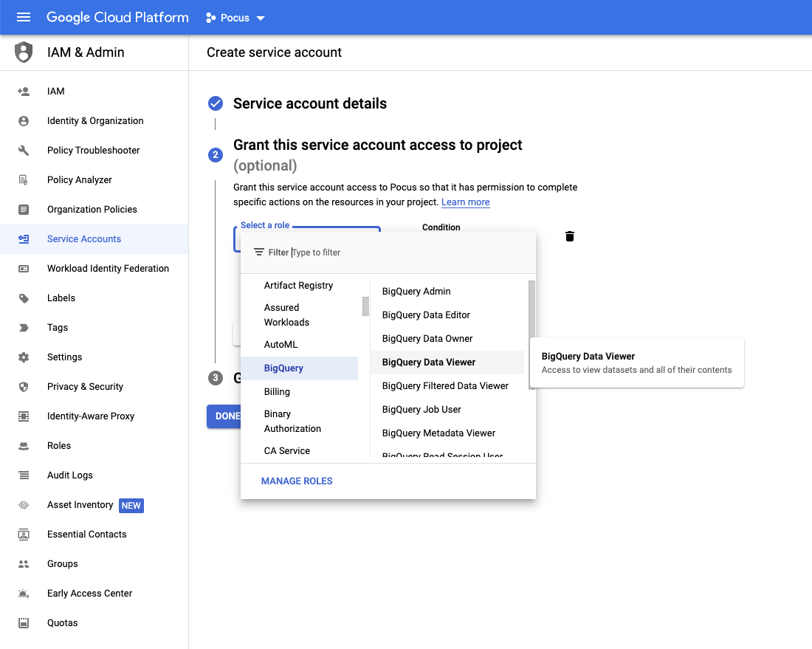Click the Organization Policies icon

24,210
